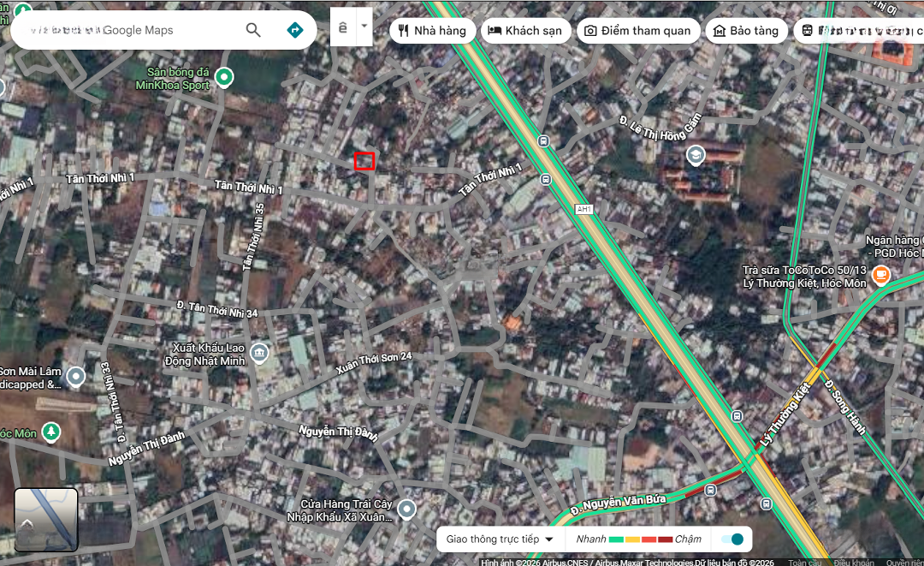The width and height of the screenshot is (924, 566).
Task: Open the dropdown arrow beside the search bar
Action: click(x=364, y=27)
